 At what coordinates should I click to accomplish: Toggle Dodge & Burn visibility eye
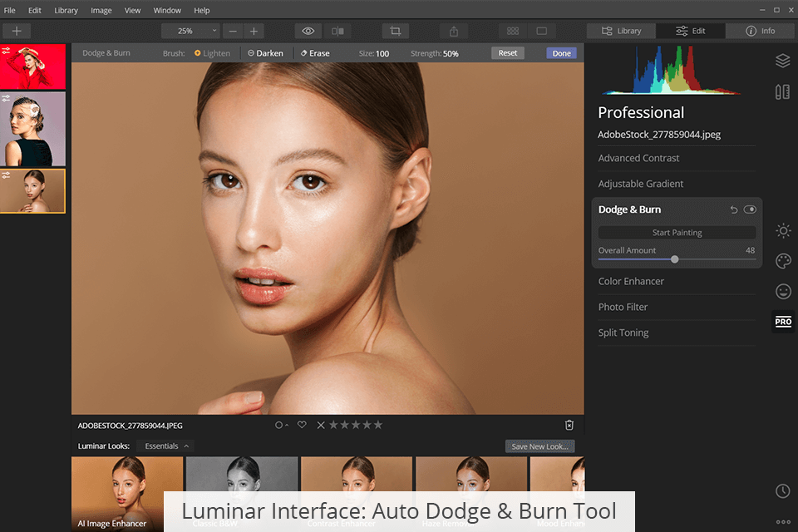click(x=750, y=209)
